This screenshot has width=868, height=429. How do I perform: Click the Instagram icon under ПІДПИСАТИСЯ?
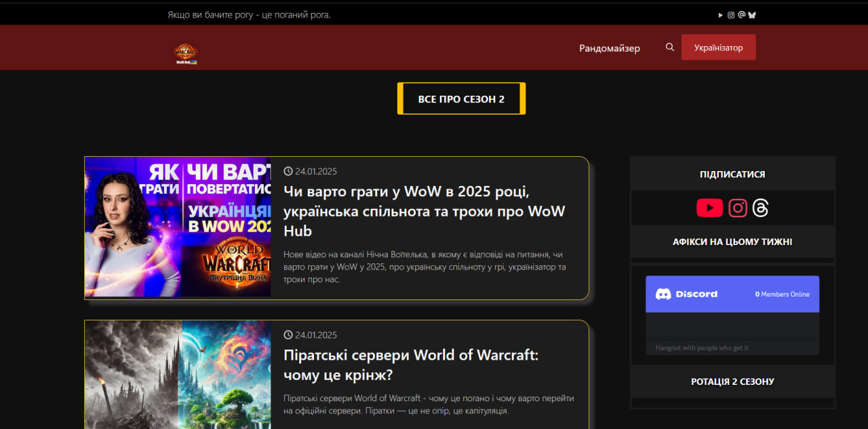737,208
